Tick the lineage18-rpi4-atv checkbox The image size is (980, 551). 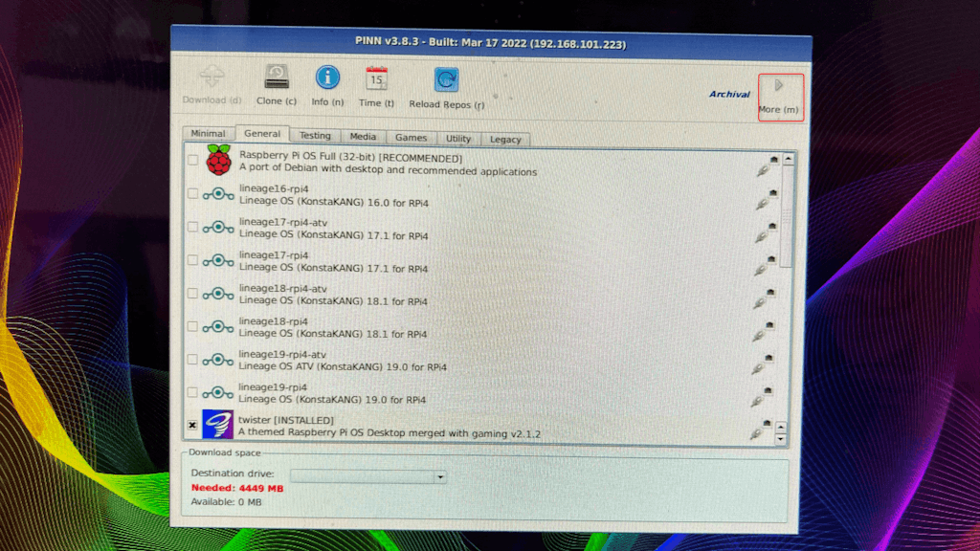[192, 293]
